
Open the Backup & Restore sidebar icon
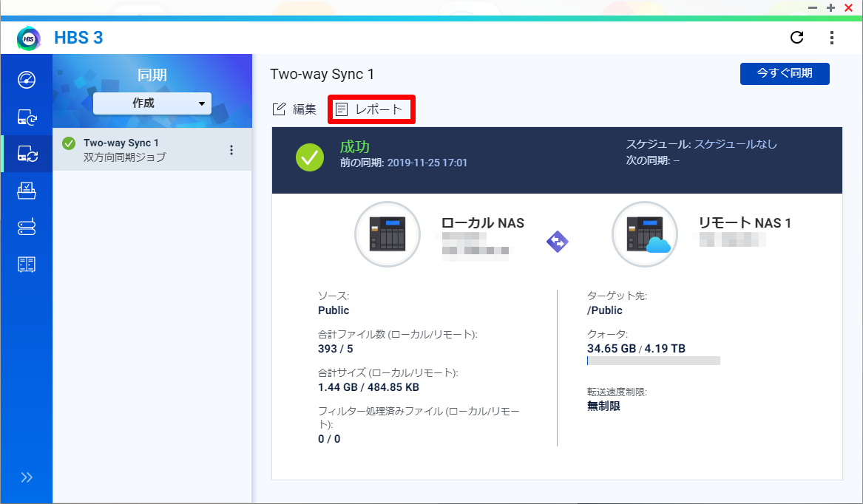coord(27,118)
